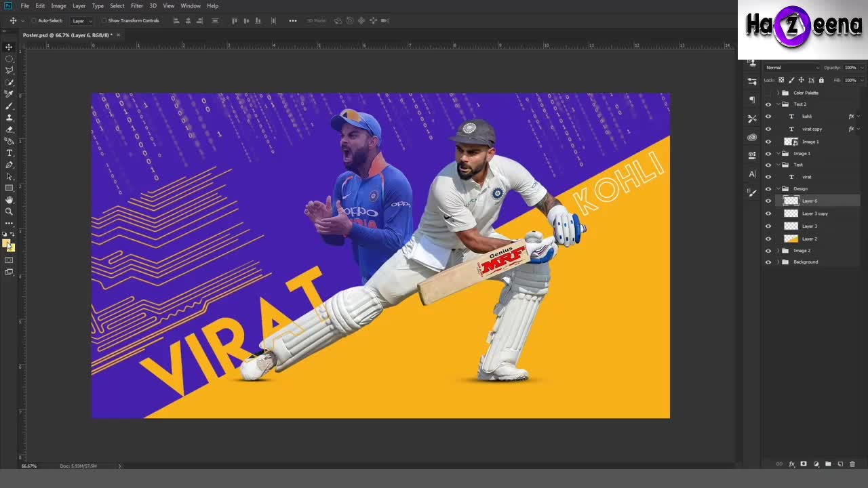Change screen mode icon in the toolbox
The width and height of the screenshot is (868, 488).
(x=9, y=272)
